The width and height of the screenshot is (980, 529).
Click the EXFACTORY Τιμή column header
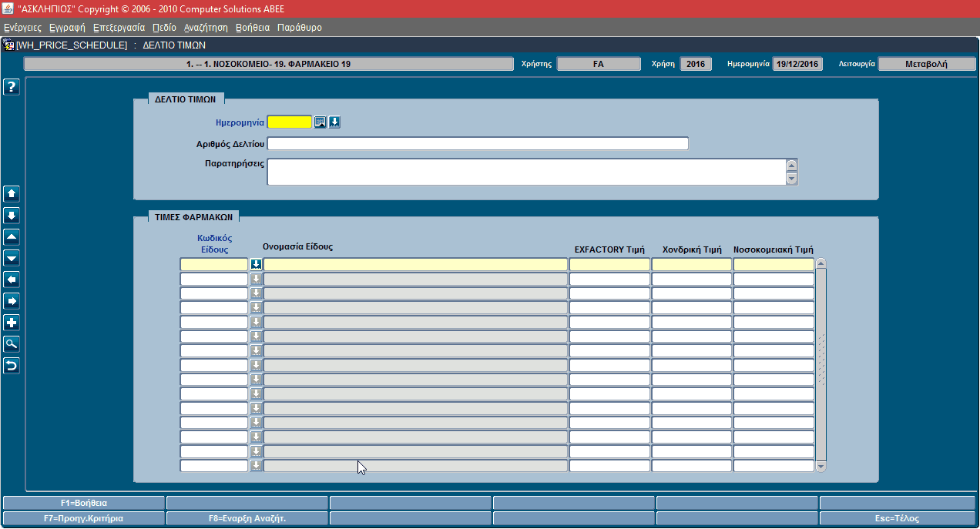coord(609,249)
